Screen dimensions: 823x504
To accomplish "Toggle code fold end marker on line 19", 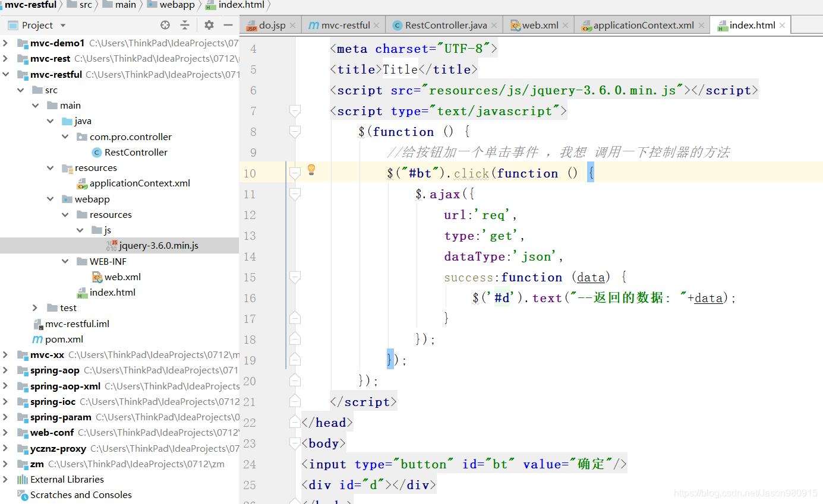I will click(295, 360).
